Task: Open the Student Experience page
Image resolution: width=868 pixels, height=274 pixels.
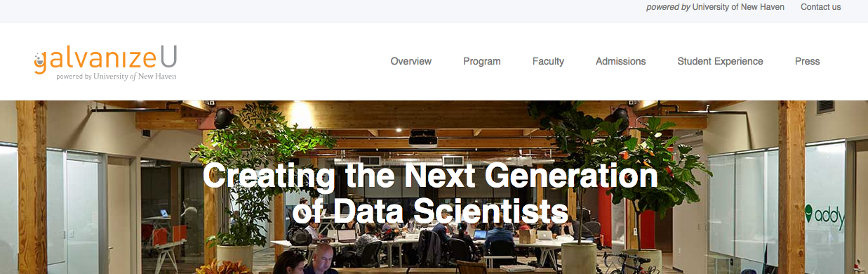Action: pos(720,61)
